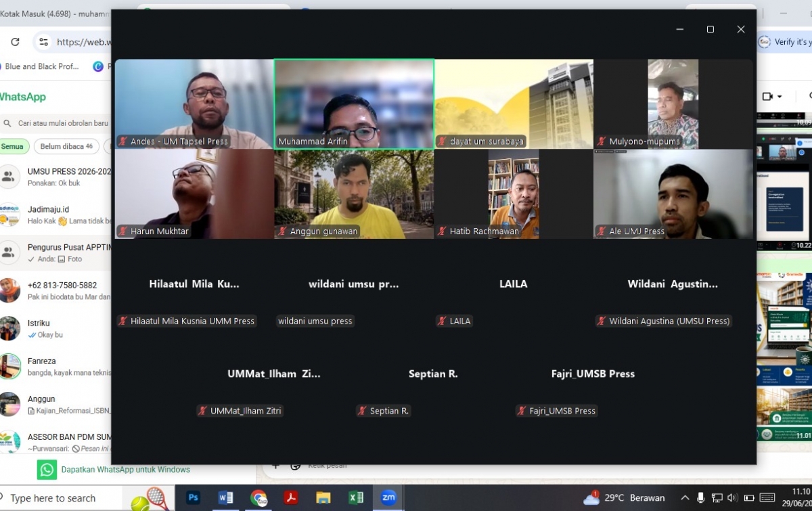Open Photoshop from the taskbar
Screen dimensions: 812x511
point(194,498)
